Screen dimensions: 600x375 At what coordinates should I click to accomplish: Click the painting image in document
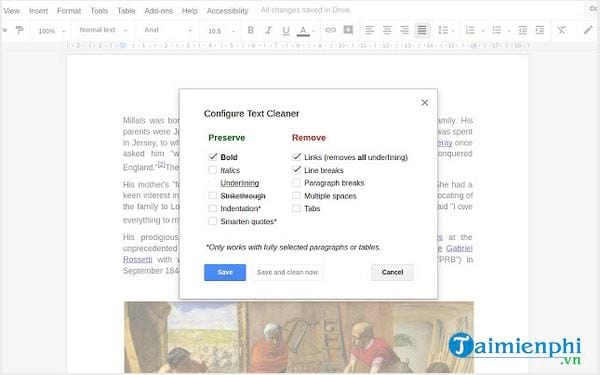(298, 337)
